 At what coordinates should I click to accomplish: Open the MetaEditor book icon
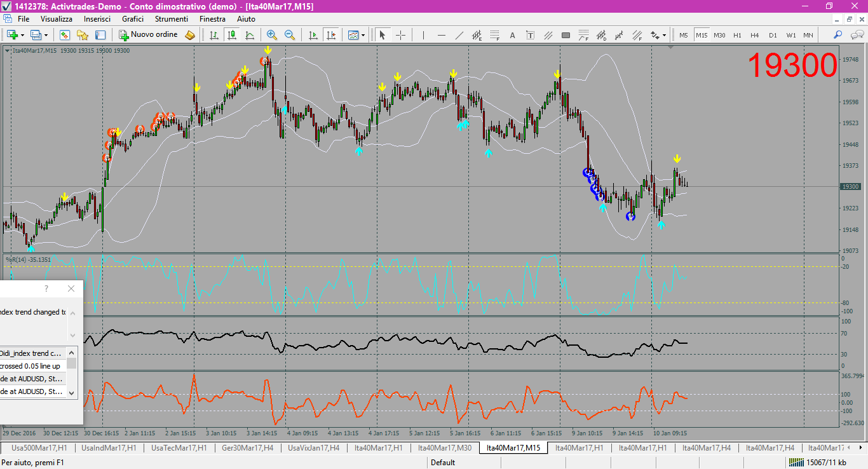(190, 35)
